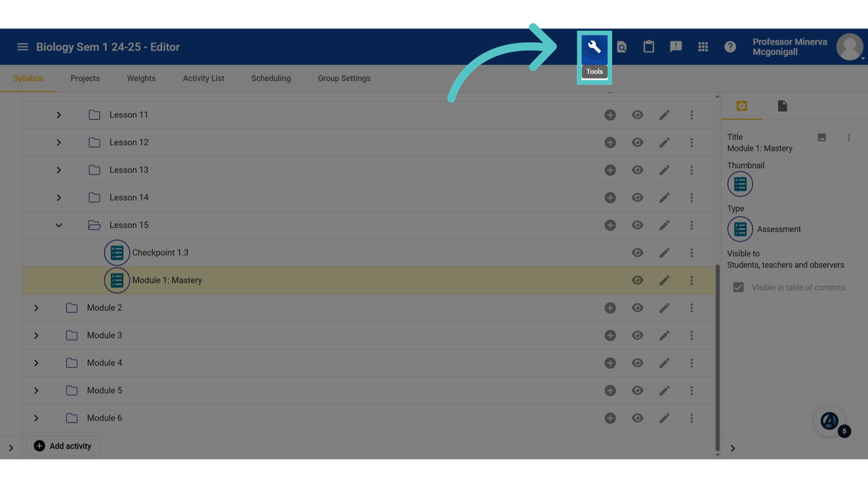Image resolution: width=868 pixels, height=488 pixels.
Task: Switch to the Weights tab
Action: point(141,78)
